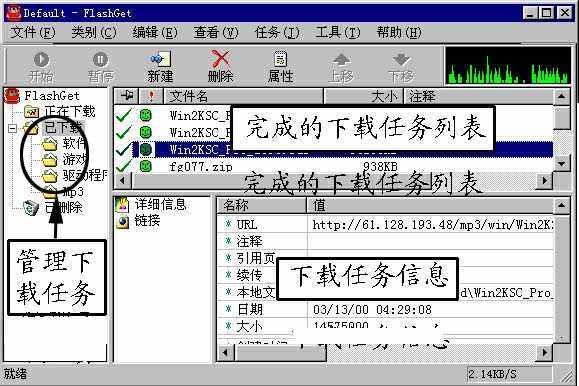Click the 本地文件 property row

(386, 293)
